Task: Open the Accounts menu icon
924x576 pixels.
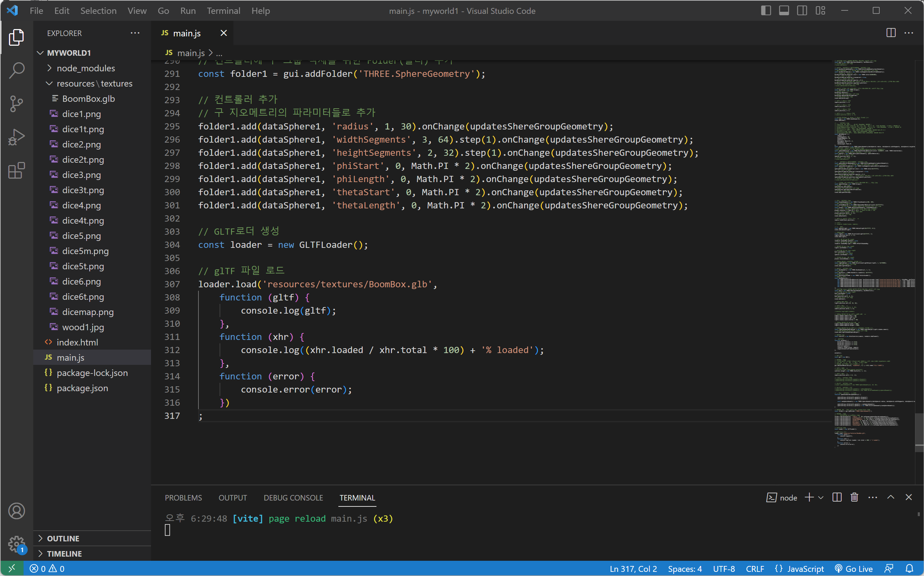Action: pyautogui.click(x=16, y=511)
